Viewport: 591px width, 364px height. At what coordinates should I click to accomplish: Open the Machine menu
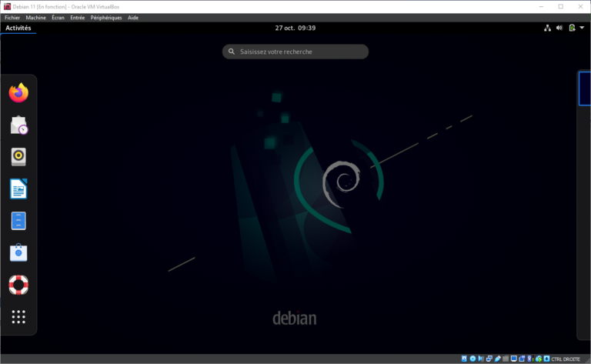[36, 18]
